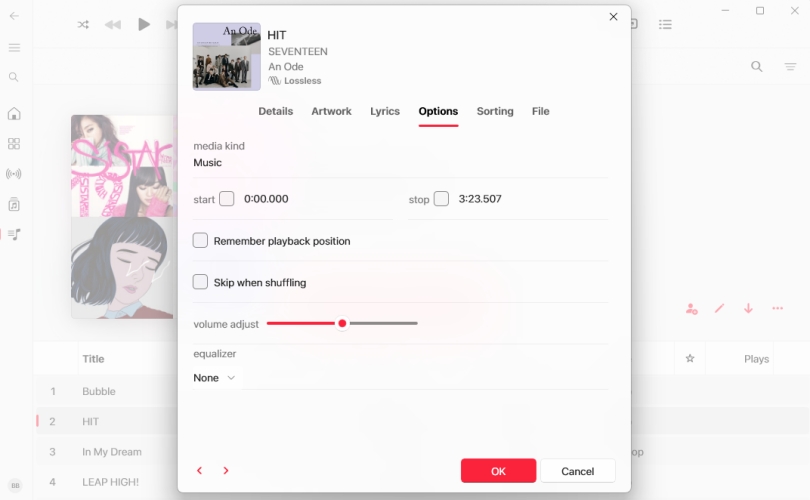Adjust the volume adjust slider handle
810x500 pixels.
click(x=342, y=323)
